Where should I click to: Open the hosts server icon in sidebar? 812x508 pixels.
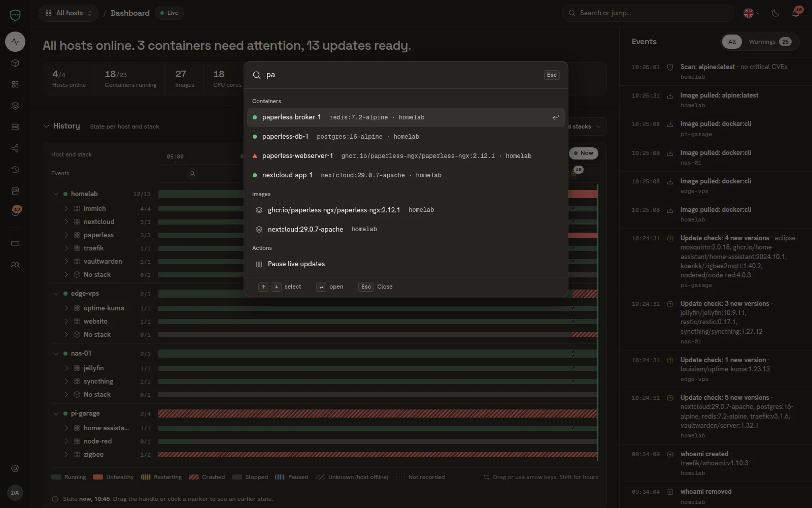coord(15,127)
